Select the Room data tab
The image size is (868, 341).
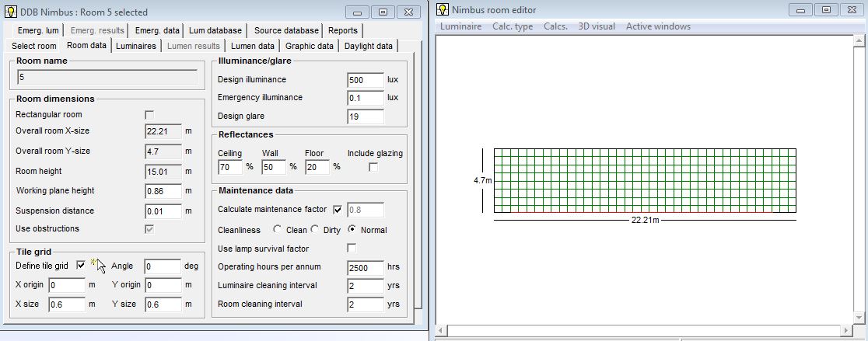tap(86, 45)
